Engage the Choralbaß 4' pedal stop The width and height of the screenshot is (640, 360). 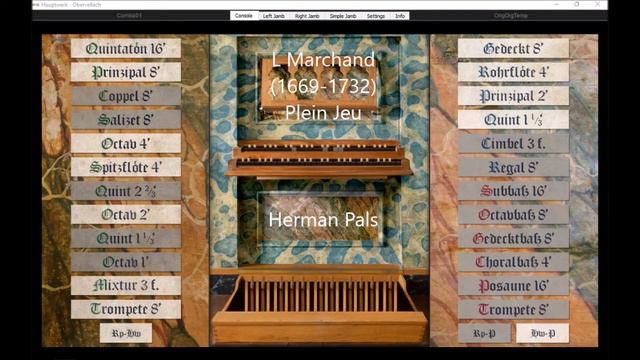(513, 262)
